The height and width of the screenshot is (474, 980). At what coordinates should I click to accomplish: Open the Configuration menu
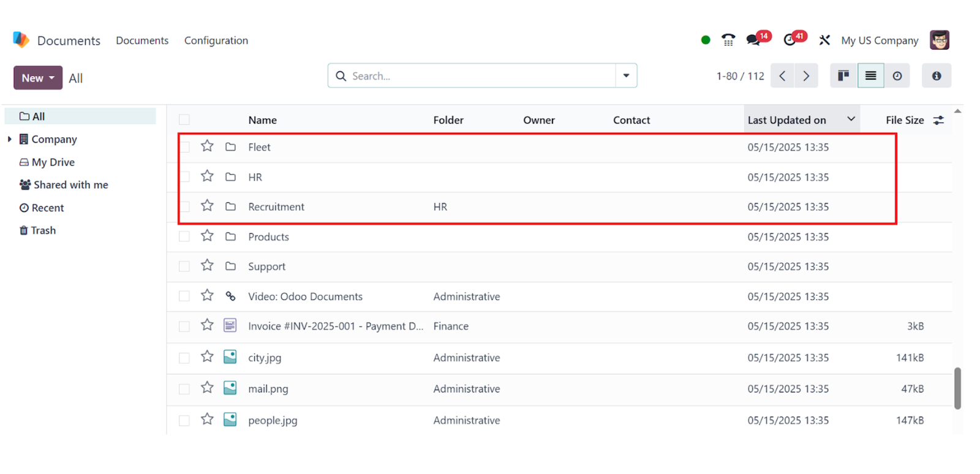click(x=216, y=40)
